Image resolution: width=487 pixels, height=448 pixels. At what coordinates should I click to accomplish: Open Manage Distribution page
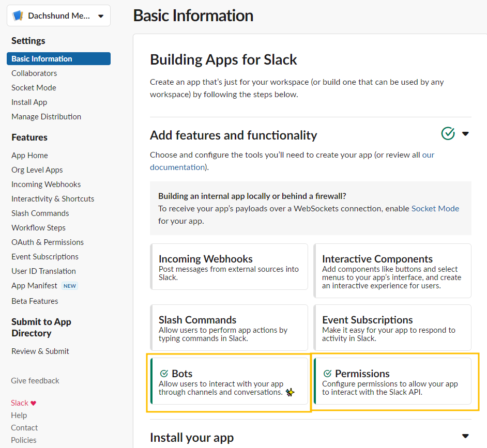pos(47,117)
